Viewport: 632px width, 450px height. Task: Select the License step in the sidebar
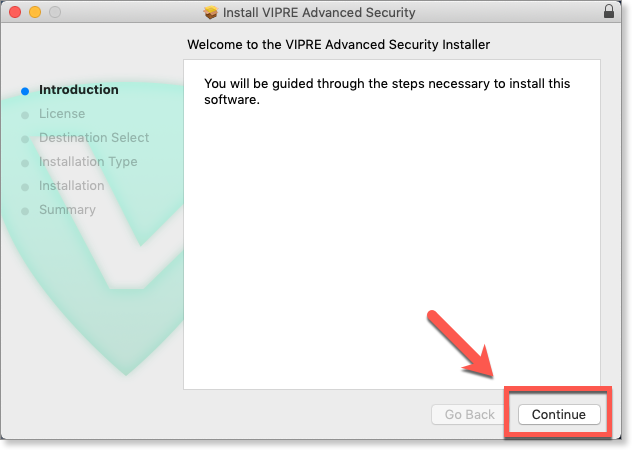click(62, 114)
